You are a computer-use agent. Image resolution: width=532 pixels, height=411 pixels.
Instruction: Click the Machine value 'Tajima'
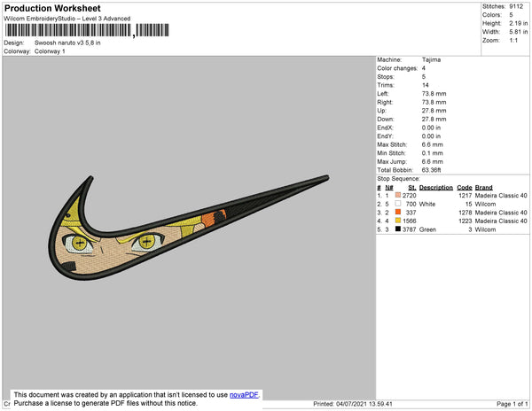(x=431, y=59)
